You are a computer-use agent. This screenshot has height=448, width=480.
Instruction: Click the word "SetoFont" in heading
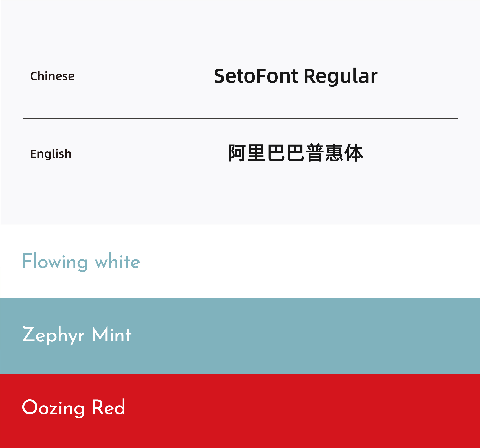coord(256,76)
